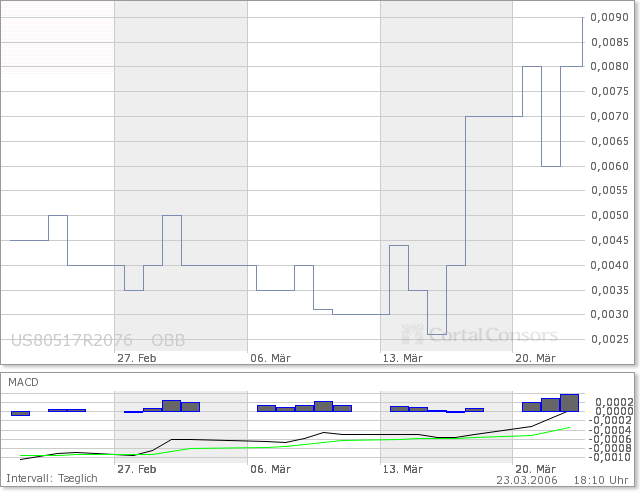
Task: Click 27. Feb label in MACD panel
Action: pos(136,468)
